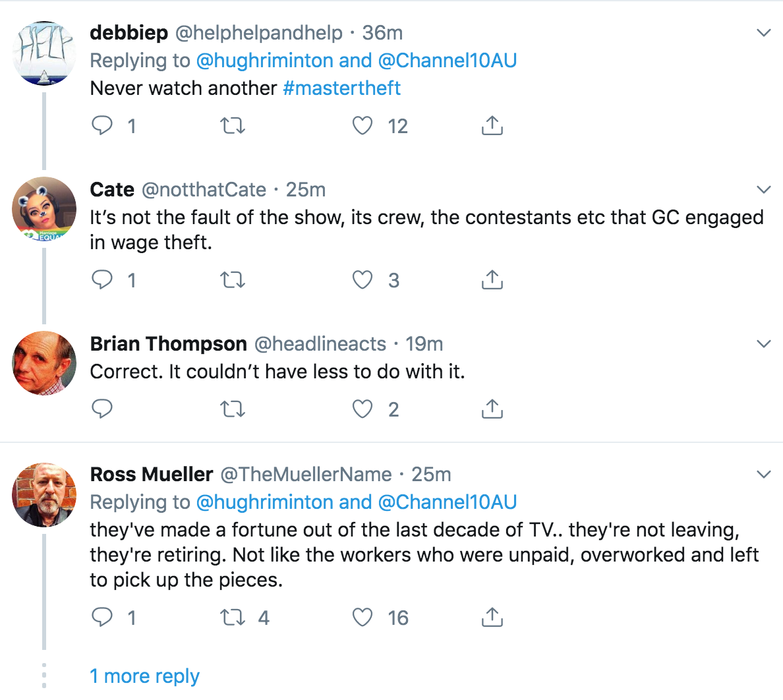Open more options on Ross Mueller's tweet
The width and height of the screenshot is (783, 700).
coord(764,475)
